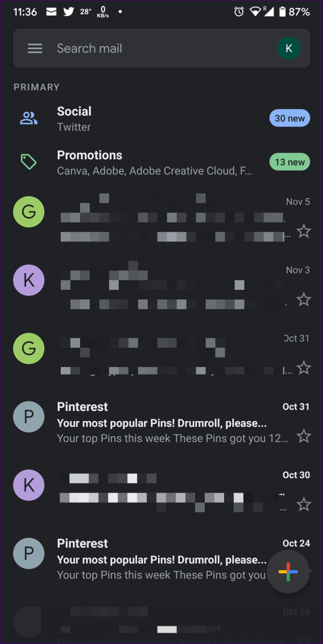Select the green G avatar dated Nov 5
Viewport: 323px width, 644px height.
pos(28,212)
